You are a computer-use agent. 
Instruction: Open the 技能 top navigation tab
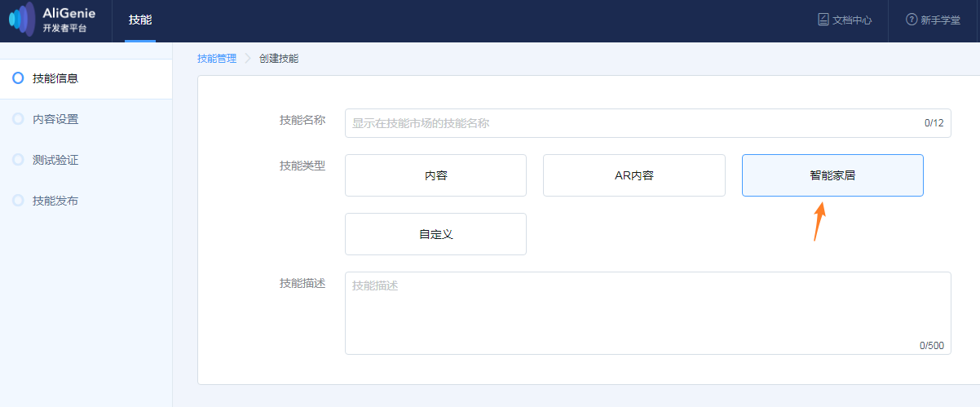pos(140,20)
